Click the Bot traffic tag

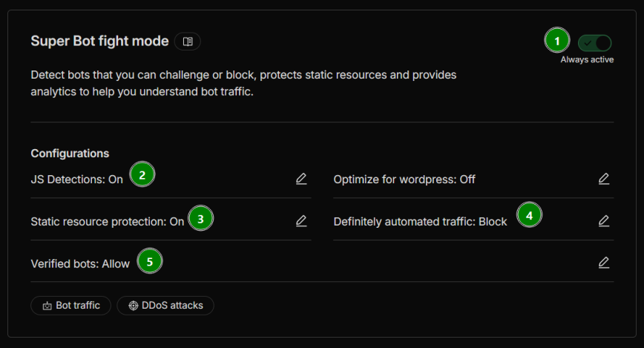[x=71, y=305]
